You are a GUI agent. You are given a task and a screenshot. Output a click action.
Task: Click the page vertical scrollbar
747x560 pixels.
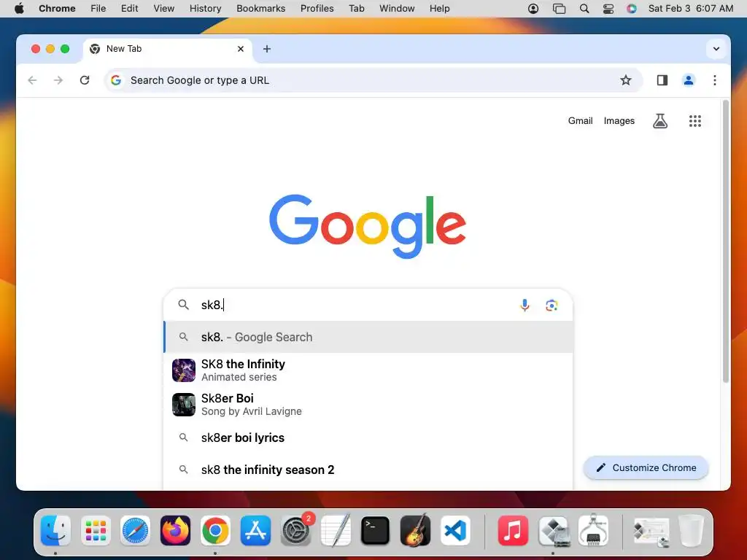[726, 241]
